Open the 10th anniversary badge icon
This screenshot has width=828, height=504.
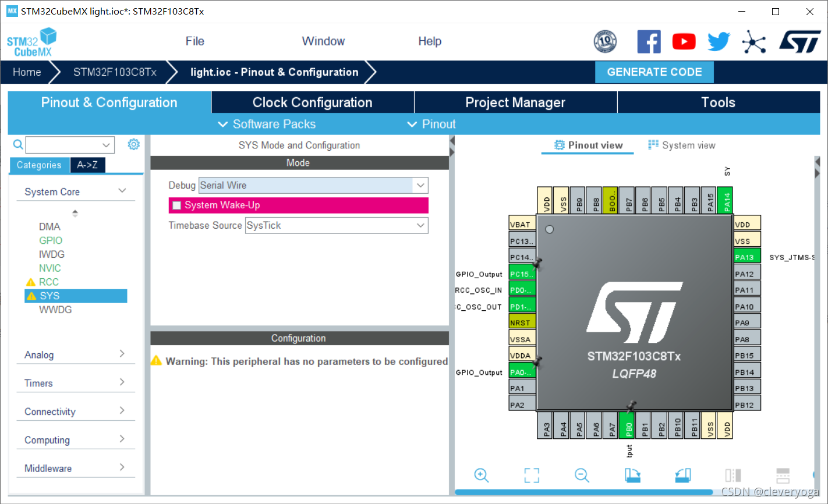pyautogui.click(x=605, y=41)
